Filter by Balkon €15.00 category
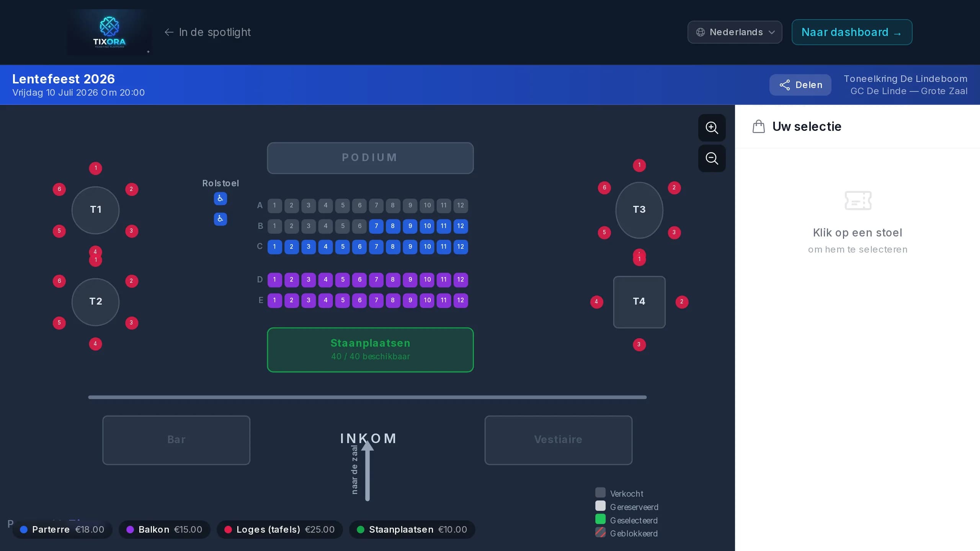The image size is (980, 551). [165, 530]
